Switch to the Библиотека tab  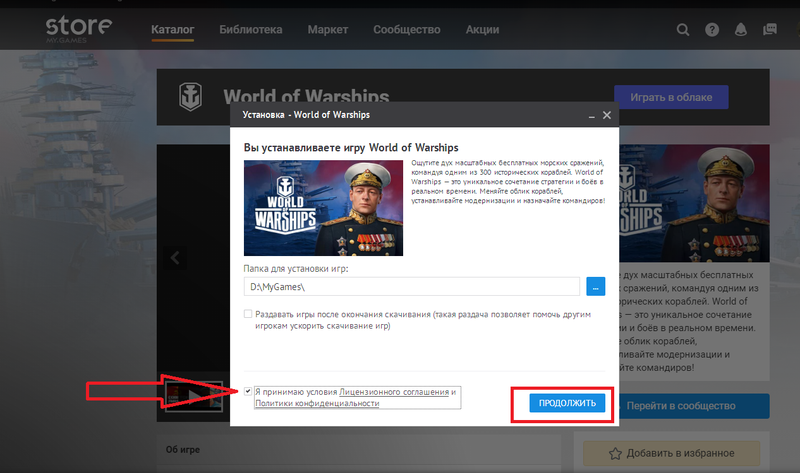(x=251, y=30)
